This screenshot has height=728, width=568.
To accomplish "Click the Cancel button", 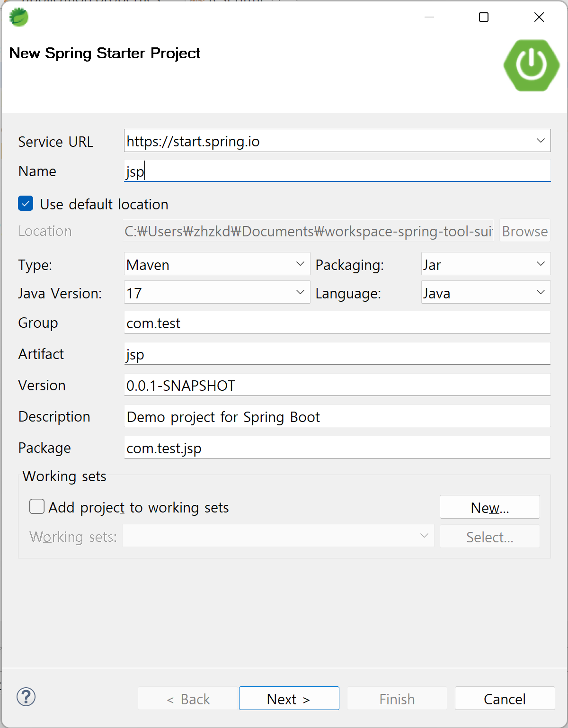I will pyautogui.click(x=505, y=698).
